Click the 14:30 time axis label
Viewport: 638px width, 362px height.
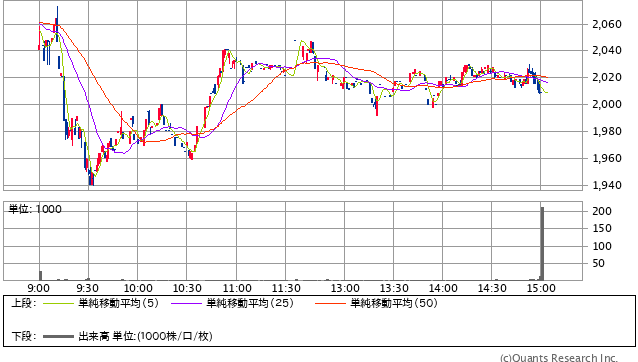point(492,288)
